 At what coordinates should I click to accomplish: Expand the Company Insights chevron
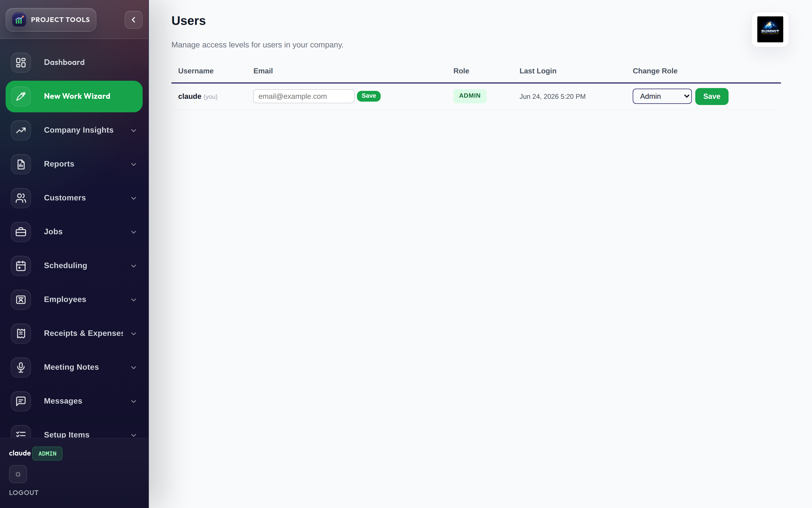134,130
